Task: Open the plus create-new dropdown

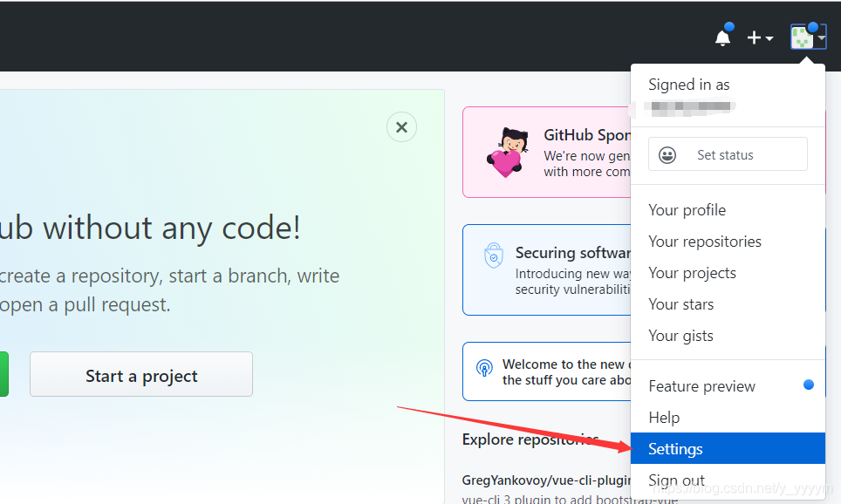Action: point(760,37)
